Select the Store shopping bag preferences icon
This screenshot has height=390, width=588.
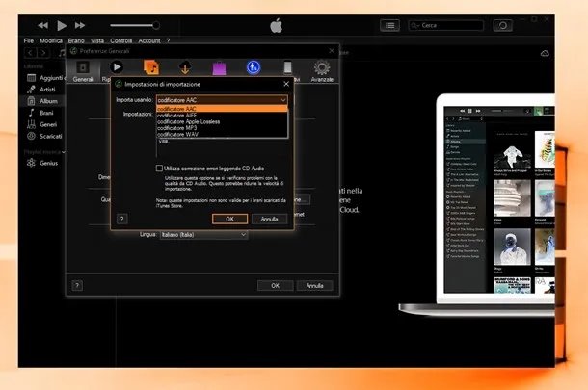219,68
